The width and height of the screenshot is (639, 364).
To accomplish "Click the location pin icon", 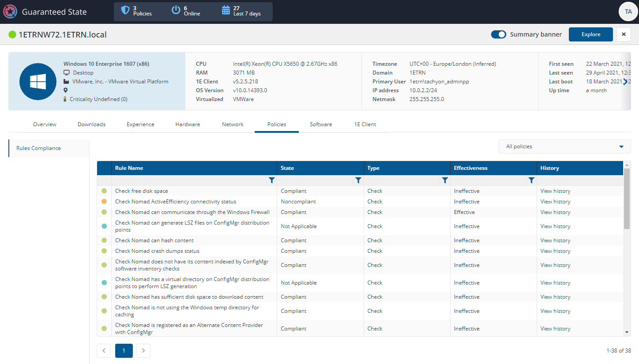I will click(66, 90).
